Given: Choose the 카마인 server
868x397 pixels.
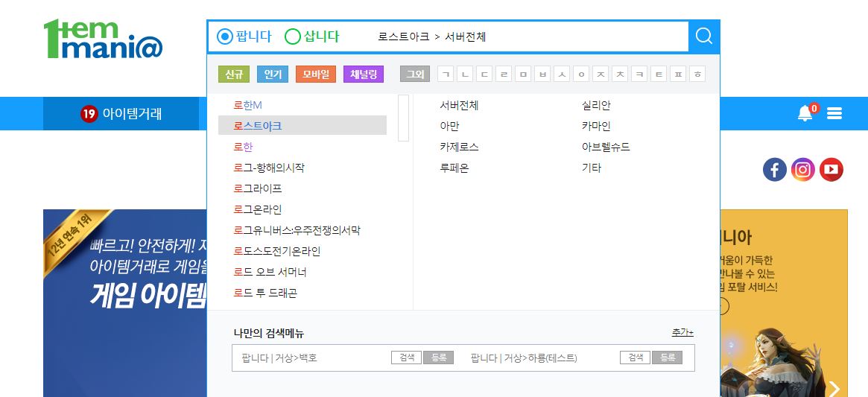Looking at the screenshot, I should (596, 126).
